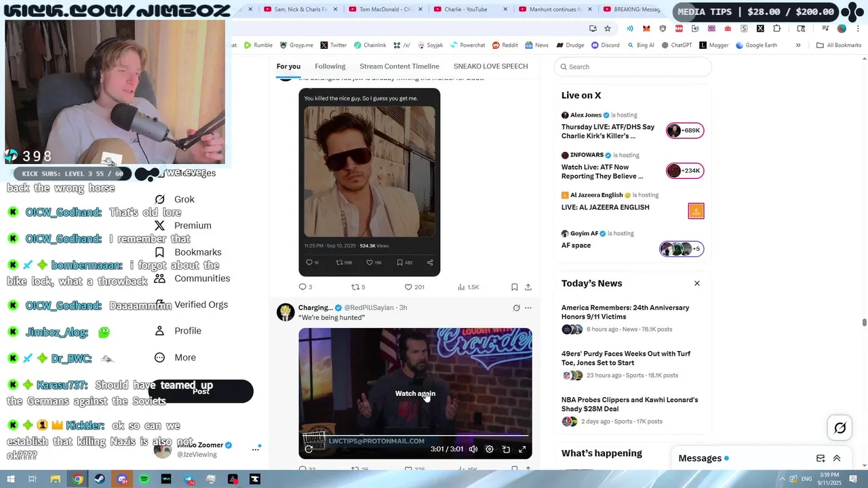Open Premium in the X sidebar

(183, 226)
